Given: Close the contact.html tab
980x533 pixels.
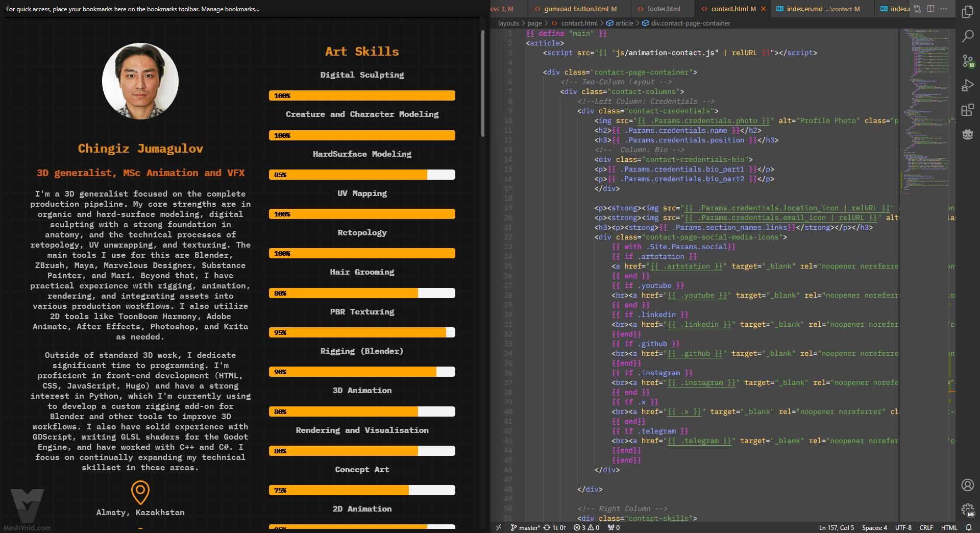Looking at the screenshot, I should [x=764, y=9].
